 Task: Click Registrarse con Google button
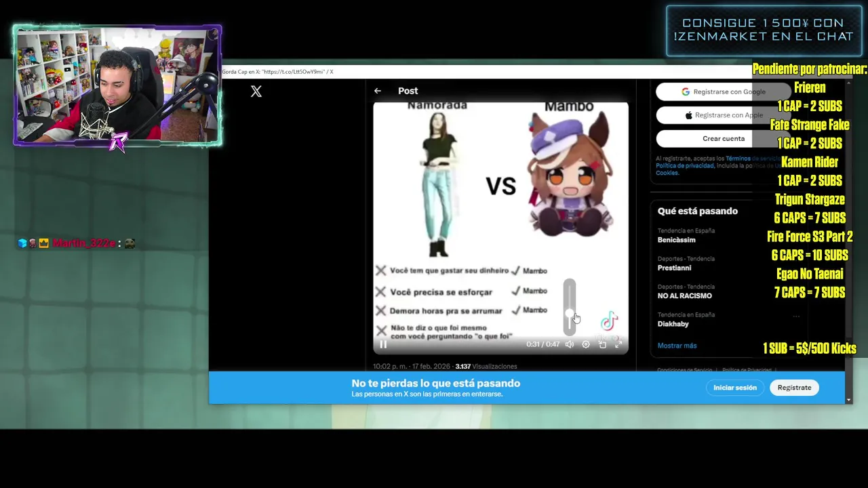[724, 91]
